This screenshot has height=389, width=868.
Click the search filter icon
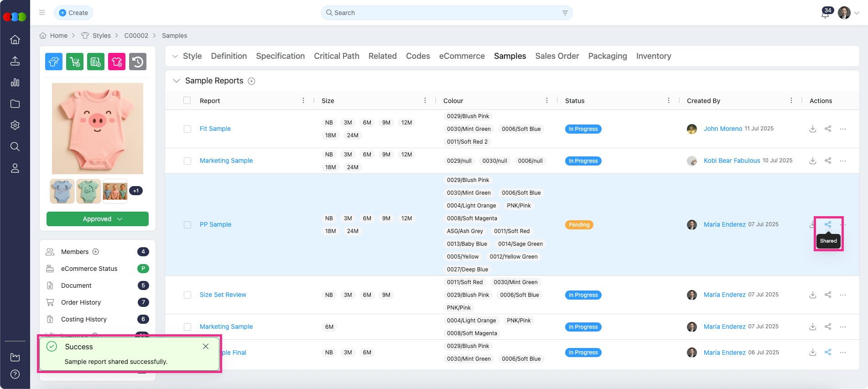[565, 13]
